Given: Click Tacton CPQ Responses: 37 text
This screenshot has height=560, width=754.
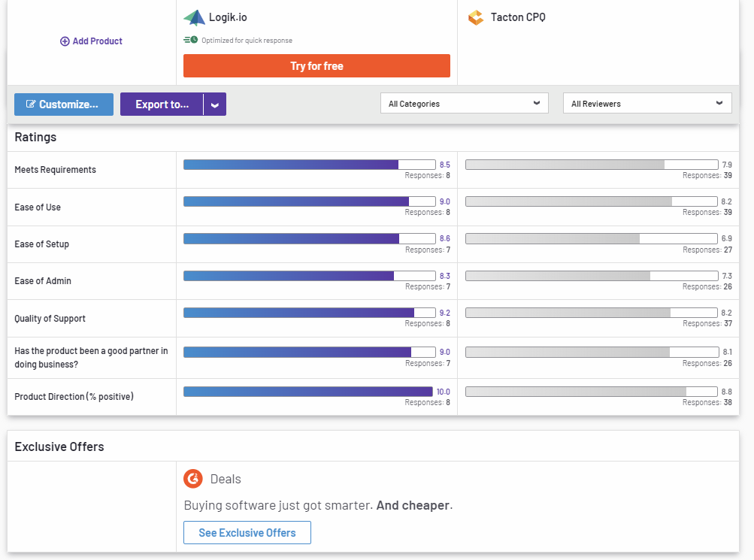Looking at the screenshot, I should pyautogui.click(x=707, y=323).
